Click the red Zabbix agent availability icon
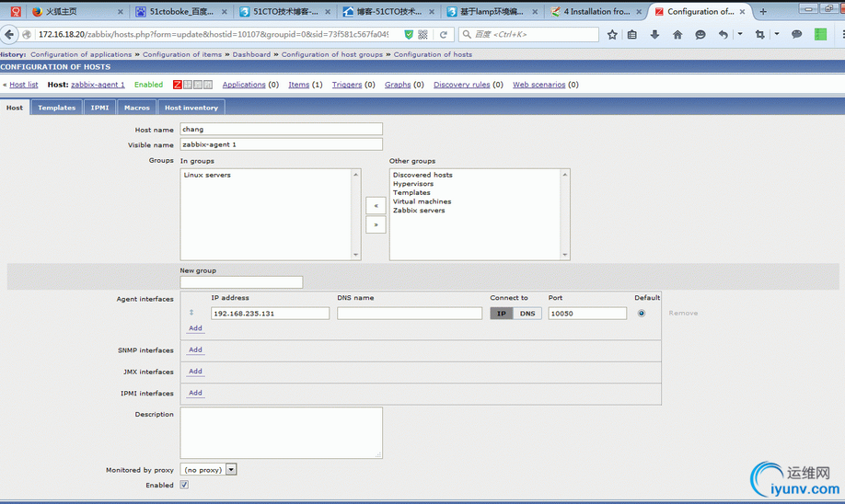The width and height of the screenshot is (845, 504). point(178,85)
